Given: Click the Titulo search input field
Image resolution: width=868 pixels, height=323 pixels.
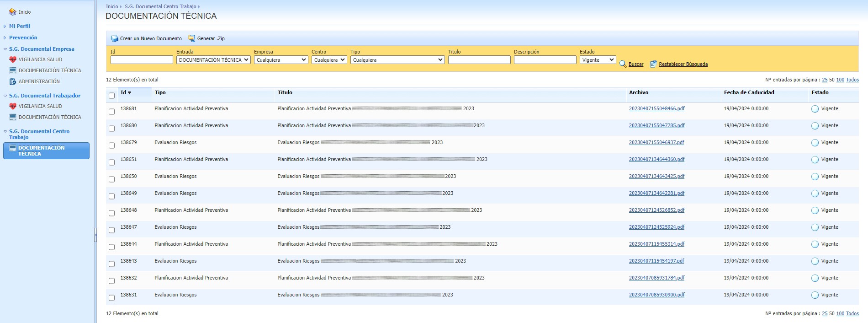Looking at the screenshot, I should pyautogui.click(x=479, y=60).
